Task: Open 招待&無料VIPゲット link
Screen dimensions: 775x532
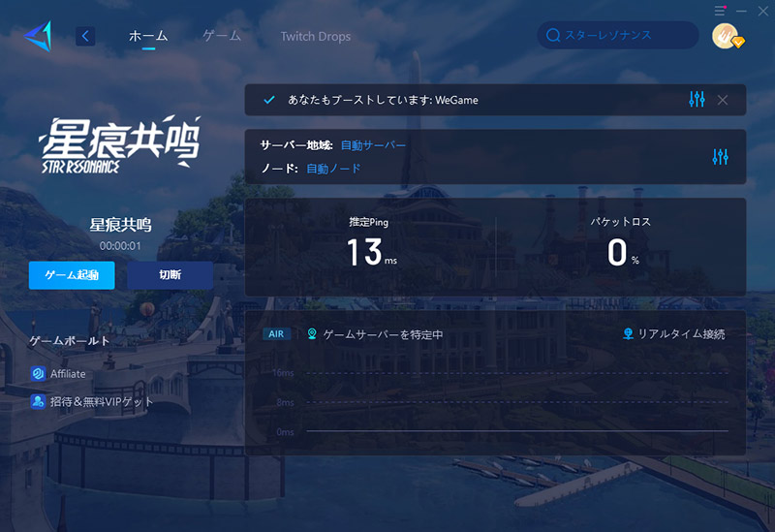Action: [x=102, y=401]
